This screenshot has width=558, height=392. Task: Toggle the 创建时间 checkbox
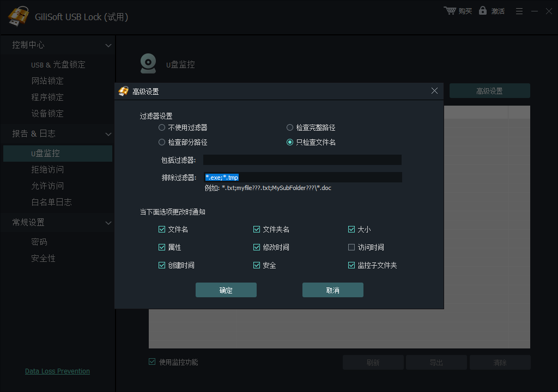(161, 265)
